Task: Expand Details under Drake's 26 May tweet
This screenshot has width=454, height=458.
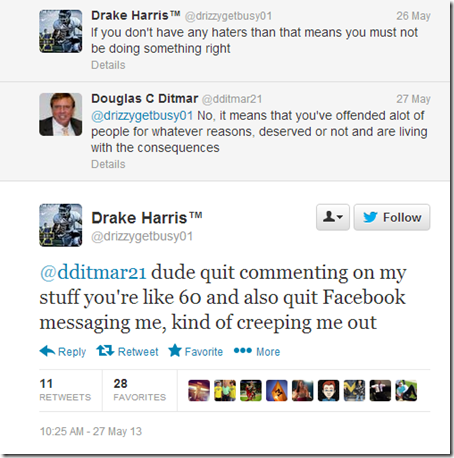Action: (x=108, y=65)
